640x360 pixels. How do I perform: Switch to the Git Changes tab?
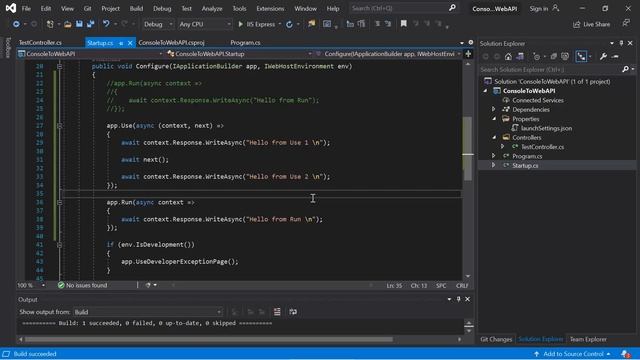pyautogui.click(x=496, y=339)
